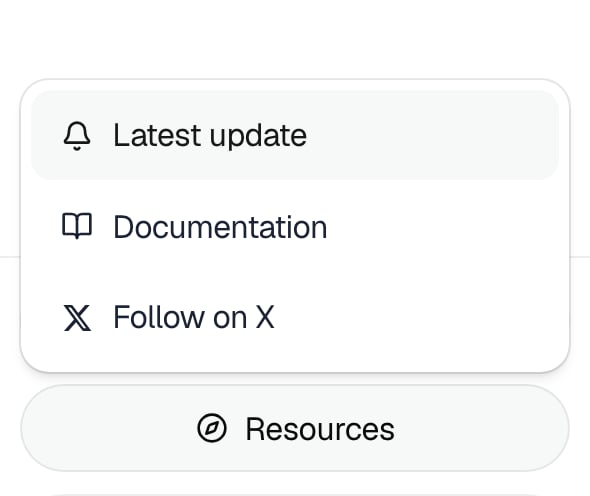Click the "Documentation" text label
Screen dimensions: 590x496
(x=220, y=227)
